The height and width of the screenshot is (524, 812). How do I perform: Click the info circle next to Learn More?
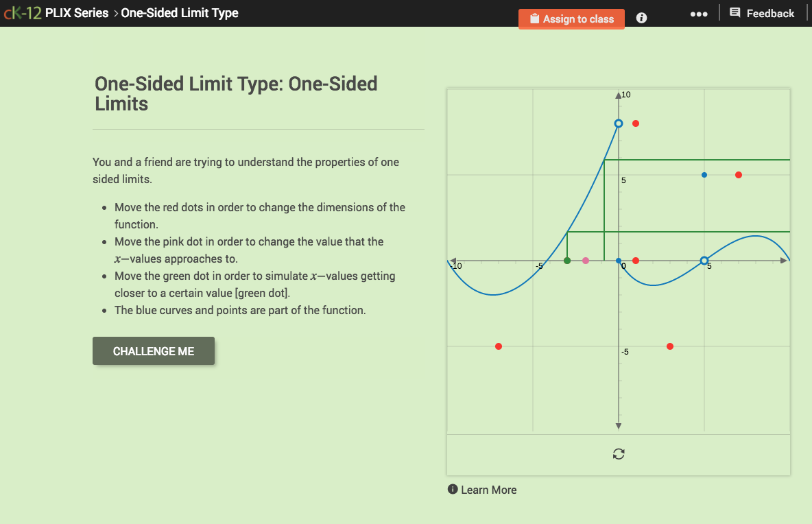coord(452,489)
